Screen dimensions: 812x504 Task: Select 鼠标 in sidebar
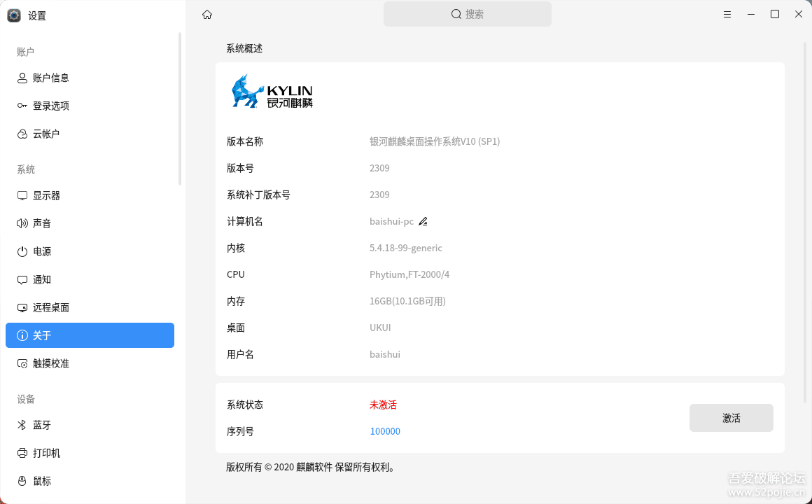(90, 481)
